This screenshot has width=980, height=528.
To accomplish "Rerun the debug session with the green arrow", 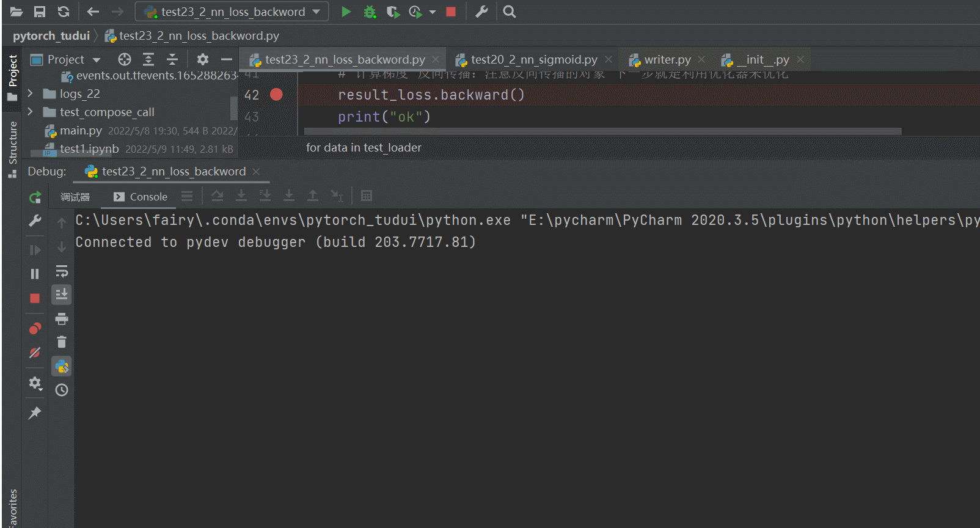I will pyautogui.click(x=35, y=197).
